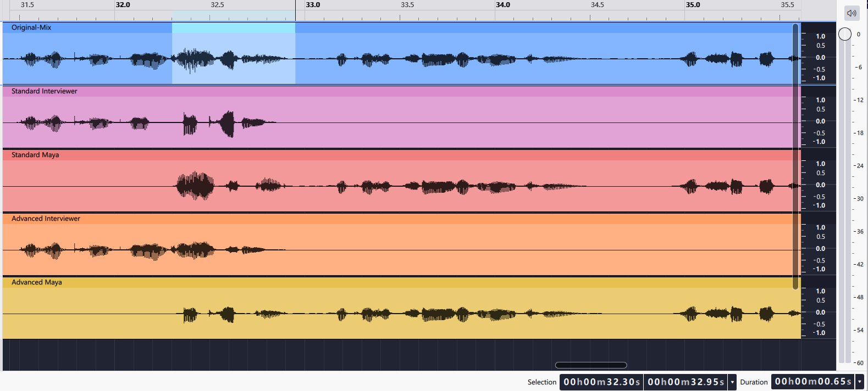Click the 34.5 mark on the timeline ruler
The image size is (868, 391).
click(x=598, y=5)
